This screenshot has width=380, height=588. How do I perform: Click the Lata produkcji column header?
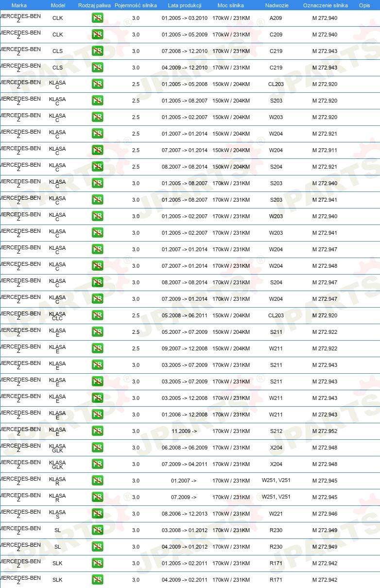(185, 5)
